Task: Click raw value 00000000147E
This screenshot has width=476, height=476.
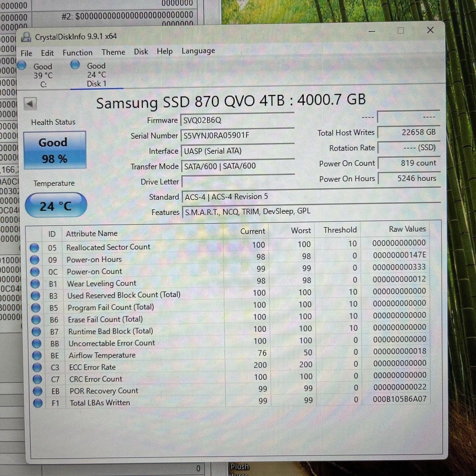Action: point(399,255)
